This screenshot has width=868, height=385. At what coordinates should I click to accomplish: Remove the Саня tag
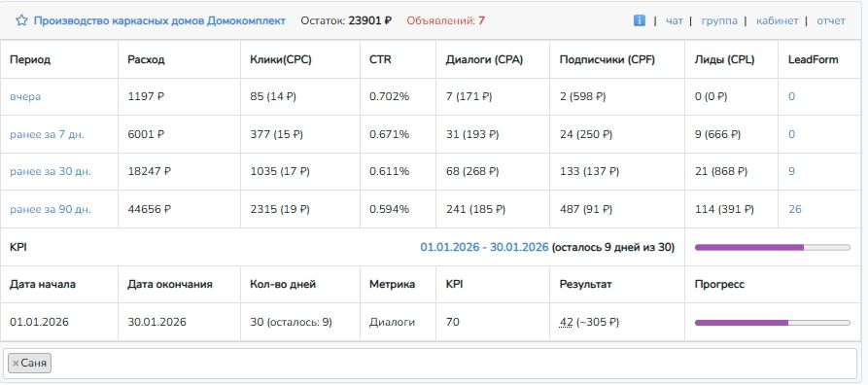[x=16, y=364]
